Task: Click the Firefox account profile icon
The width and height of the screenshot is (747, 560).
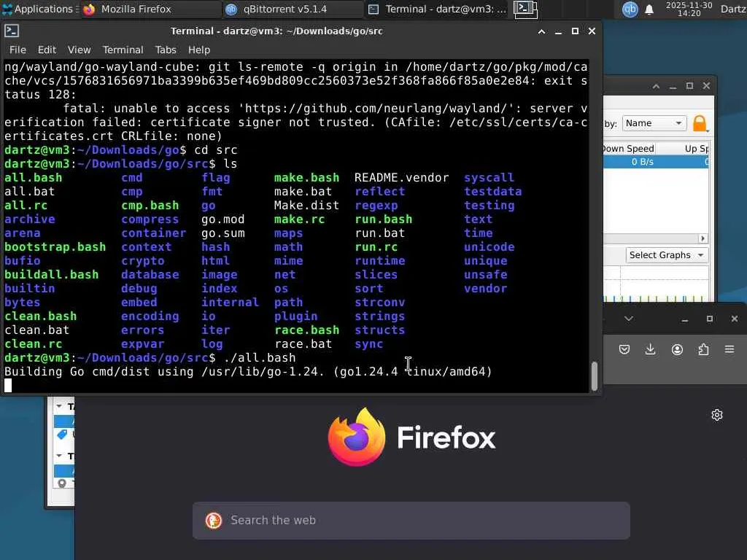Action: (x=677, y=349)
